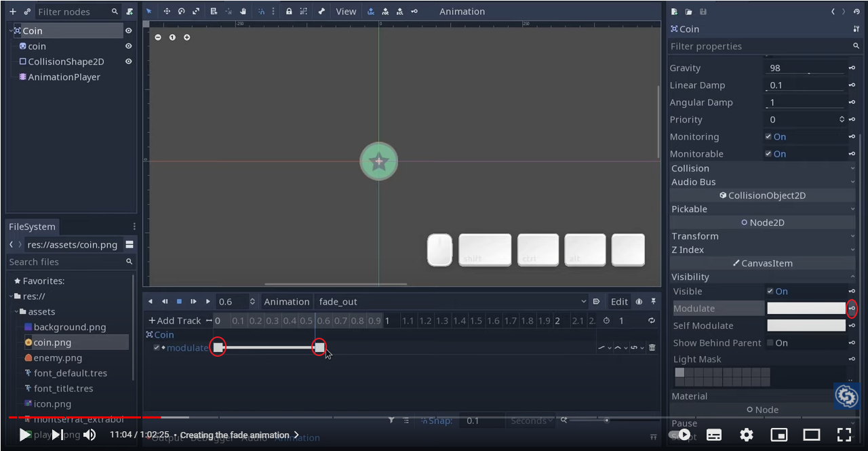Screen dimensions: 868x451
Task: Instance a child scene chain icon
Action: [27, 12]
